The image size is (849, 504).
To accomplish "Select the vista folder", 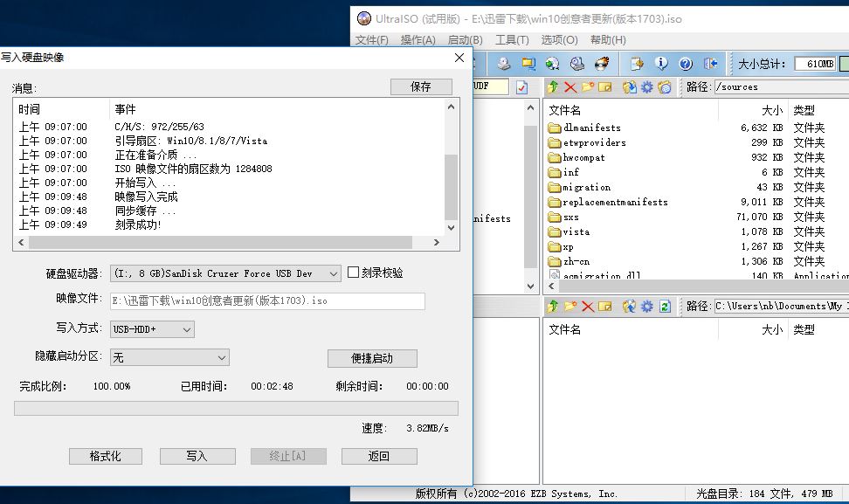I will (569, 231).
